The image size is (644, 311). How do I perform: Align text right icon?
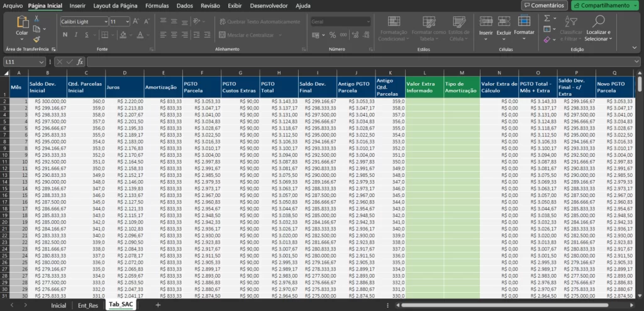click(x=185, y=35)
